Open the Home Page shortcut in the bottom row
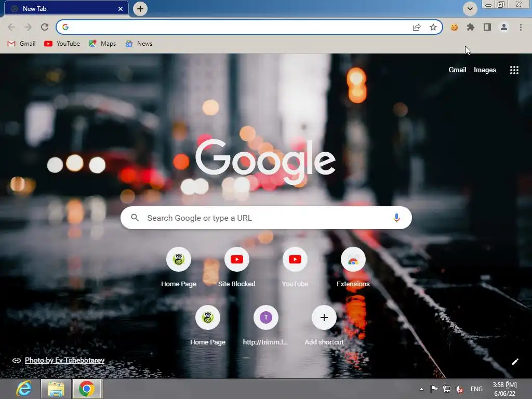 point(208,326)
